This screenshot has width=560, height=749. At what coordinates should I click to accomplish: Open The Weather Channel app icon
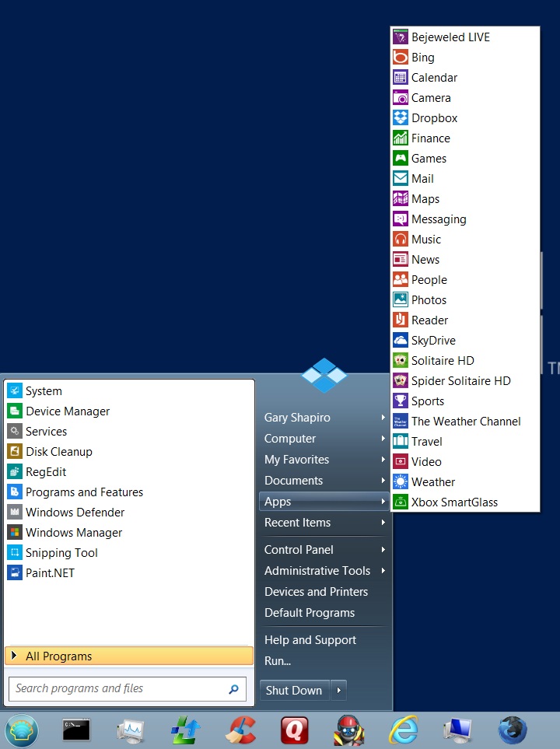coord(401,422)
